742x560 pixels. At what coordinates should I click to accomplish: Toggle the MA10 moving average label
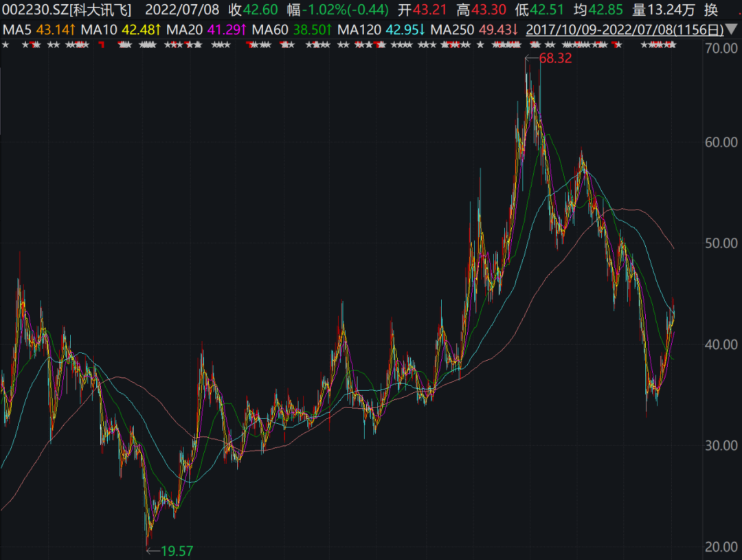[x=121, y=30]
